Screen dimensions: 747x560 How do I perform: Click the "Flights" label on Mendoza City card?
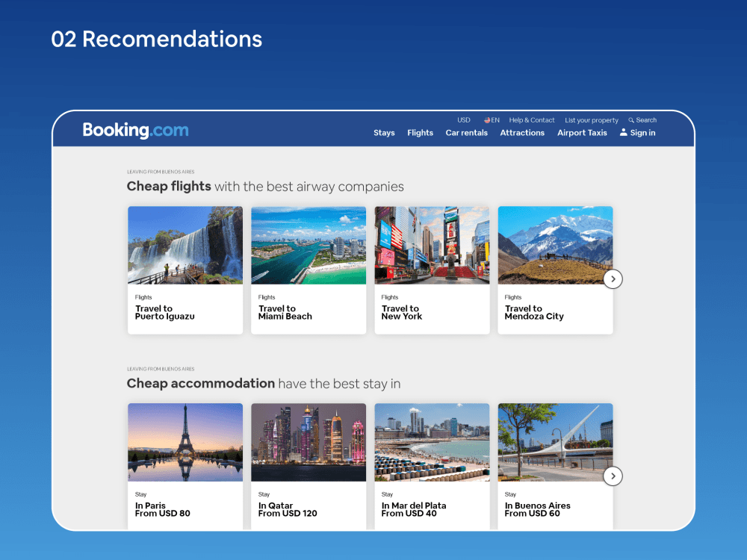click(x=513, y=297)
